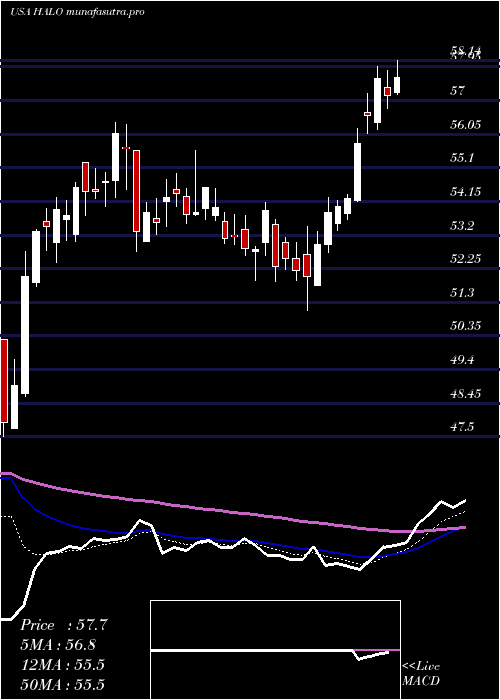500x700 pixels.
Task: Click the price axis label 47.5
Action: tap(462, 428)
